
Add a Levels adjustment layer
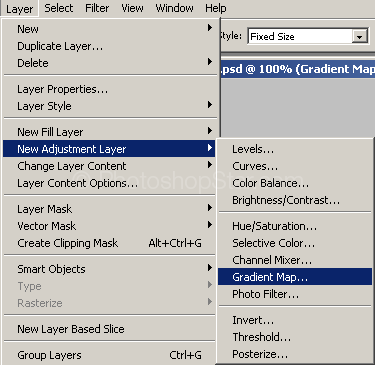[295, 149]
